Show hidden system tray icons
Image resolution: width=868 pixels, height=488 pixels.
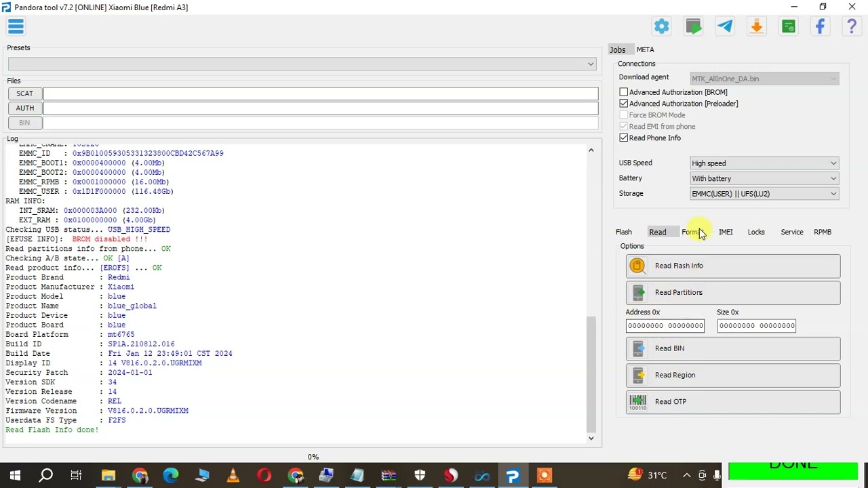click(x=686, y=475)
